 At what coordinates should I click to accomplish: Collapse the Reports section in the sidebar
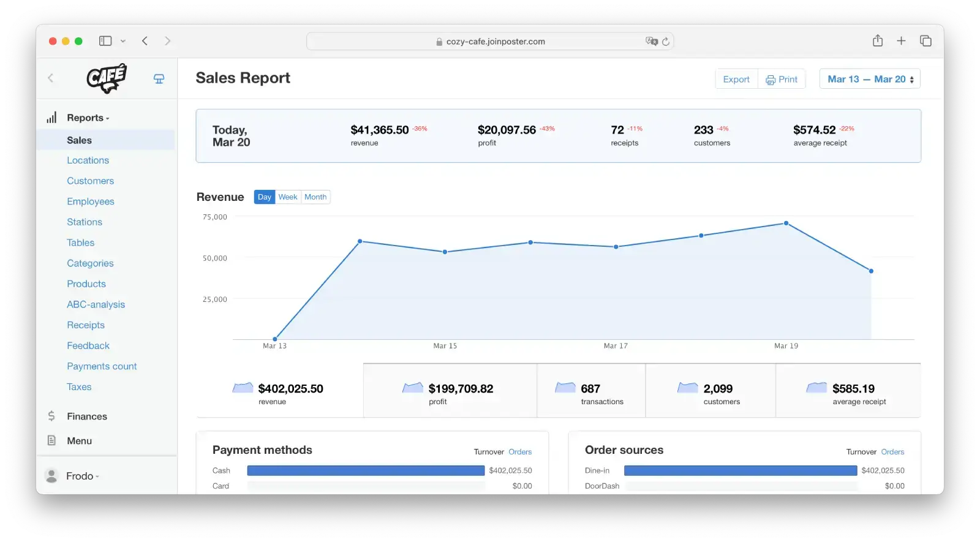pos(88,118)
